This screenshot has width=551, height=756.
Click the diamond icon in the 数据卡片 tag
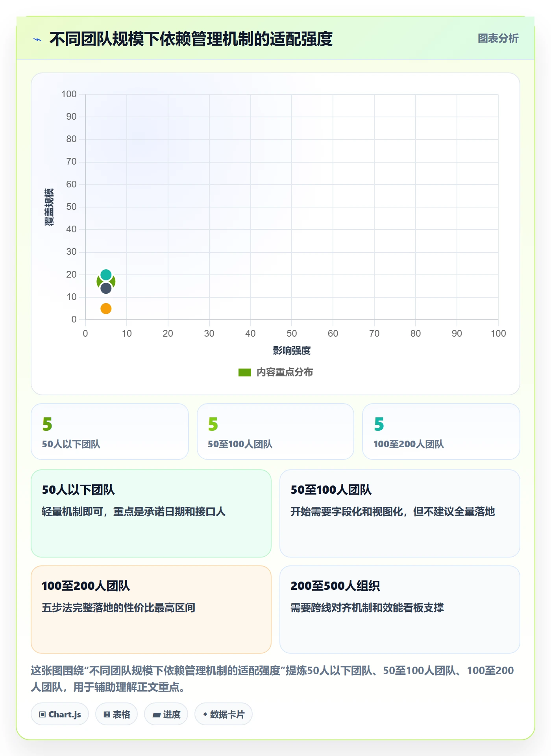click(x=205, y=714)
